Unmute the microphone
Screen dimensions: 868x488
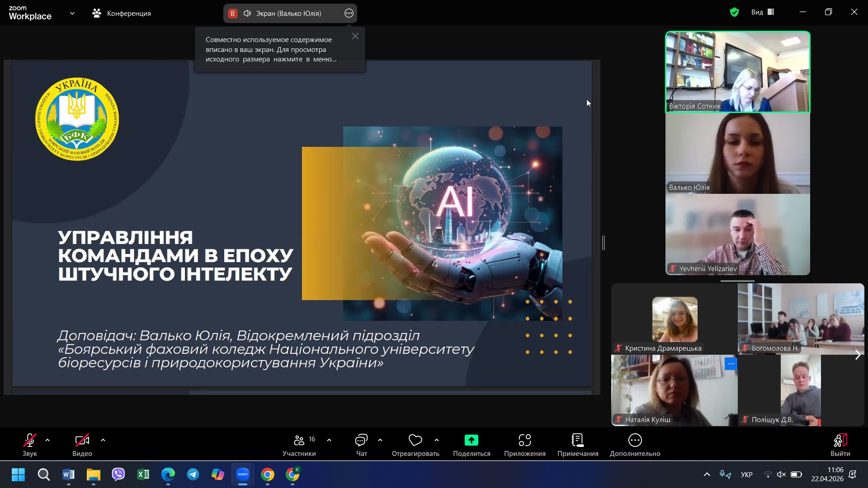(x=30, y=441)
